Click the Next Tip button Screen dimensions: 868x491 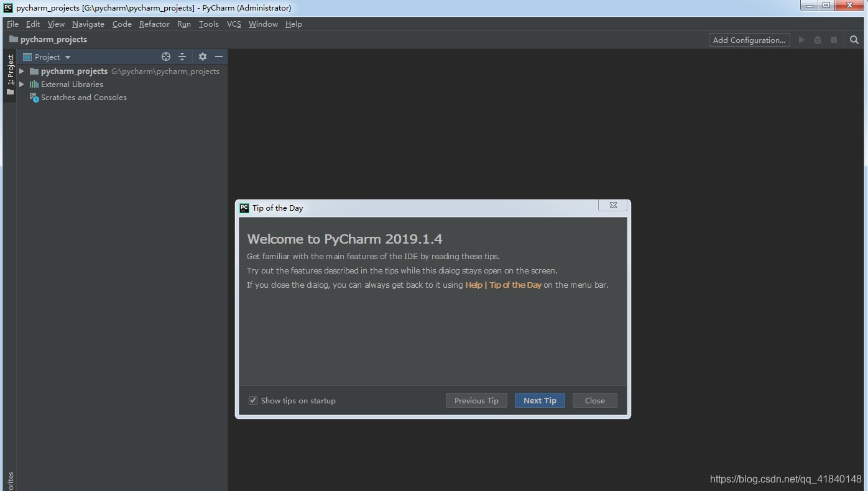coord(540,400)
